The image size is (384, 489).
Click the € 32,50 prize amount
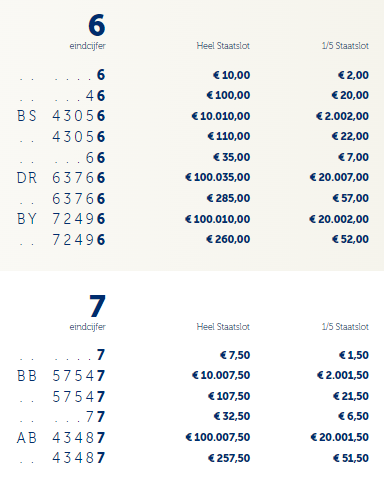pos(232,416)
